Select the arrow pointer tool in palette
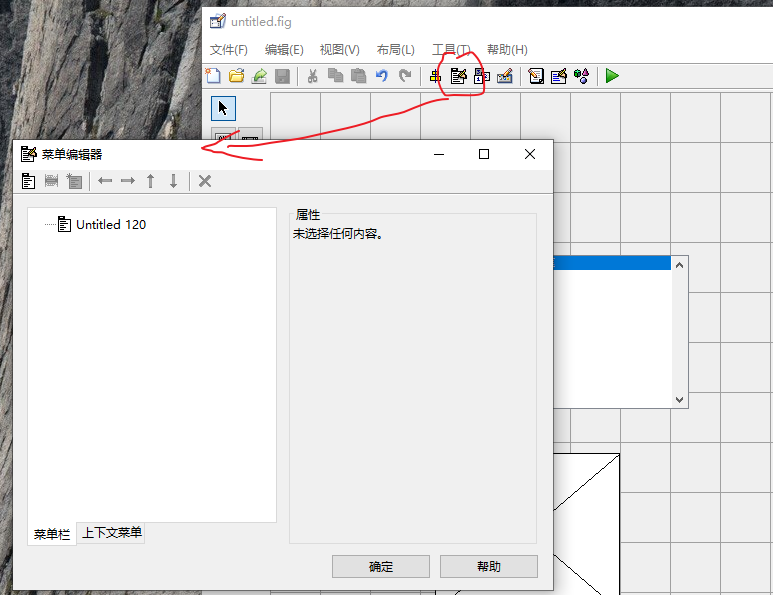This screenshot has height=595, width=773. (223, 108)
